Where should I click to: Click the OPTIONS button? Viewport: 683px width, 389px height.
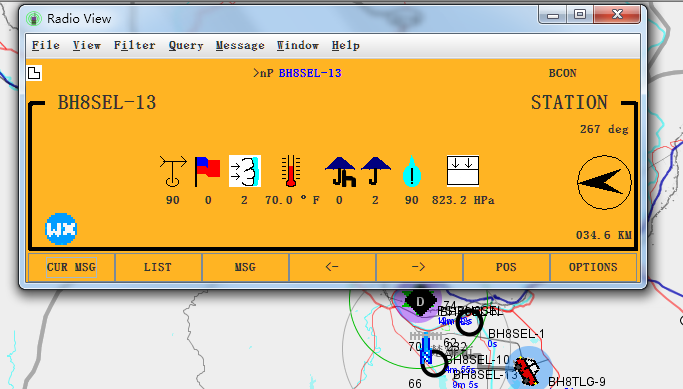[593, 267]
